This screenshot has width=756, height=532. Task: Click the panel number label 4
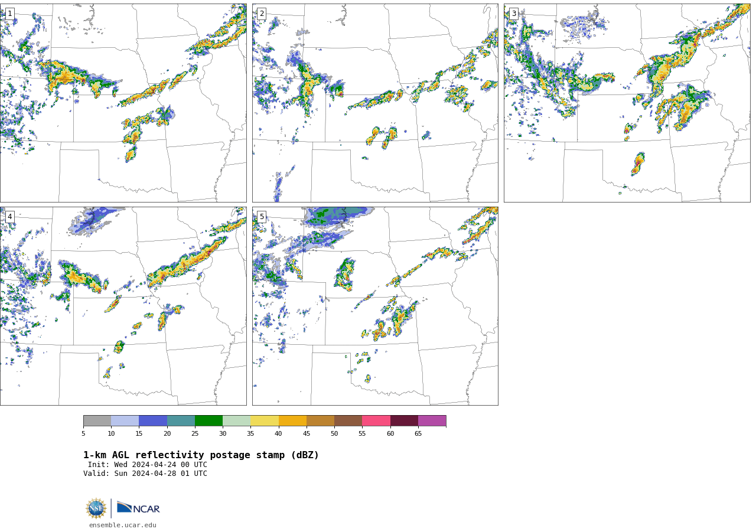pos(9,217)
